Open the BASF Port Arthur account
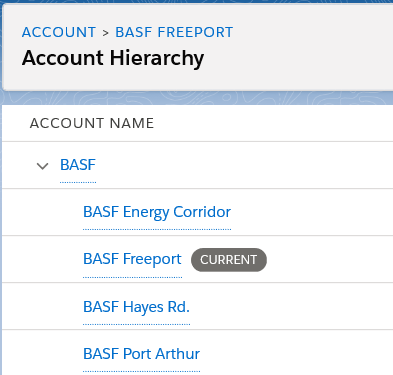393x375 pixels. pos(141,354)
